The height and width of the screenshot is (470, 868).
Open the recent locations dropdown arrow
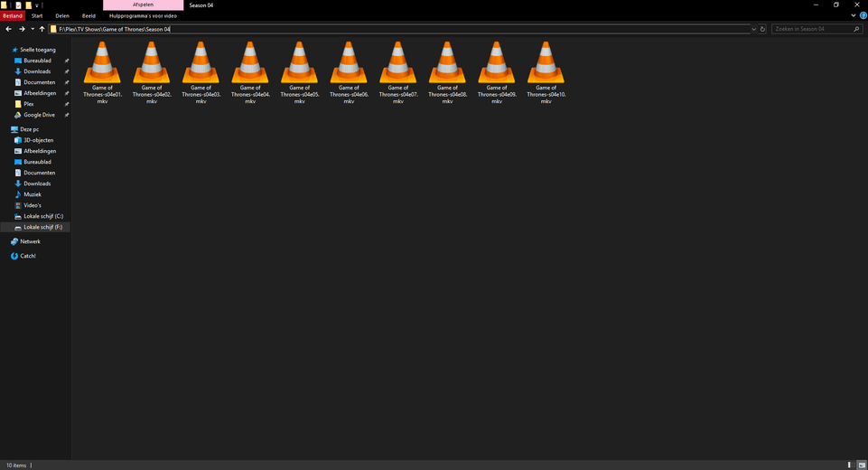[33, 29]
